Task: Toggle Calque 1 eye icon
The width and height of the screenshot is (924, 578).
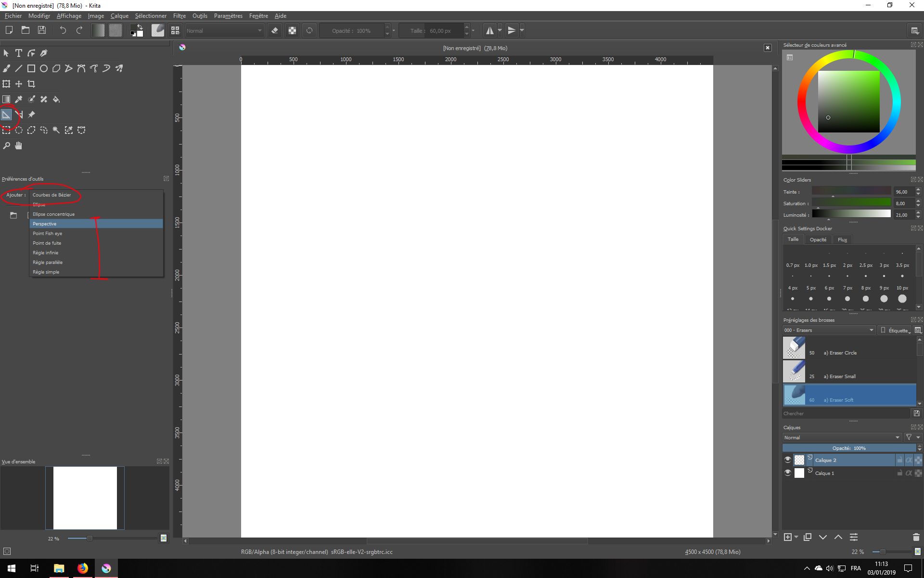Action: pyautogui.click(x=788, y=473)
